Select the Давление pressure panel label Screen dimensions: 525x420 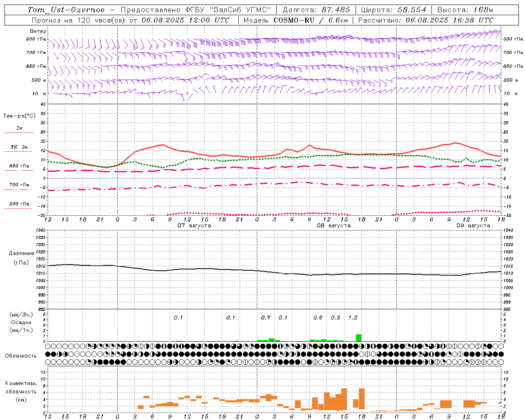click(21, 253)
